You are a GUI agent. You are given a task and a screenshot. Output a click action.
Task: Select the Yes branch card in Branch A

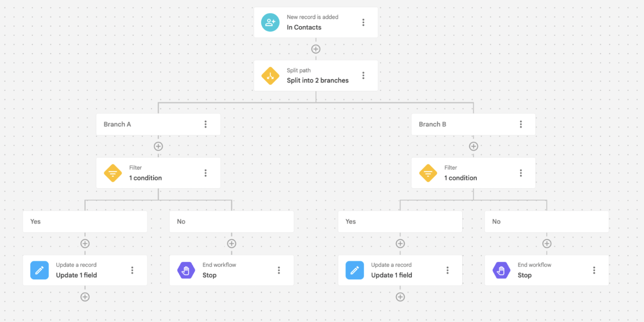(x=85, y=221)
